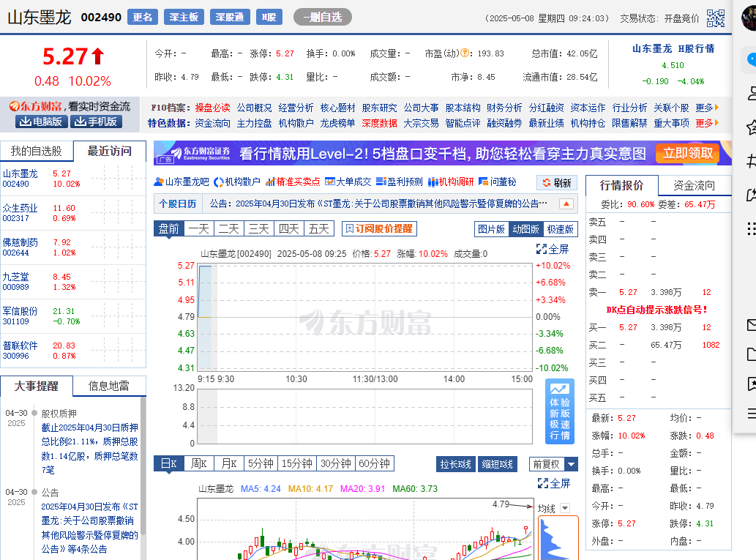Viewport: 756px width, 560px height.
Task: Select 5分钟 chart period
Action: click(261, 463)
